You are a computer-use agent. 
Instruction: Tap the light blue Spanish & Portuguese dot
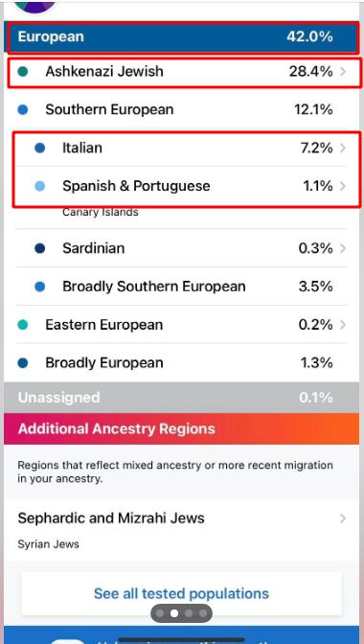(x=40, y=187)
